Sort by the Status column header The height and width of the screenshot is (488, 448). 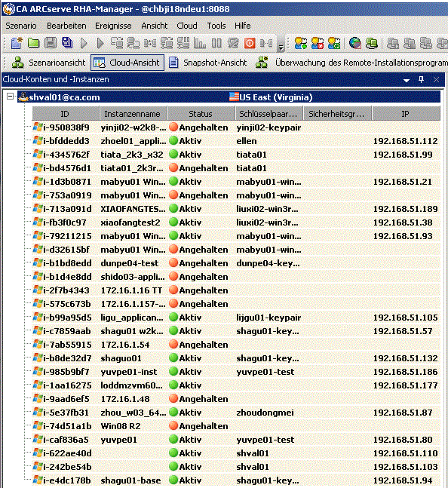click(x=201, y=114)
